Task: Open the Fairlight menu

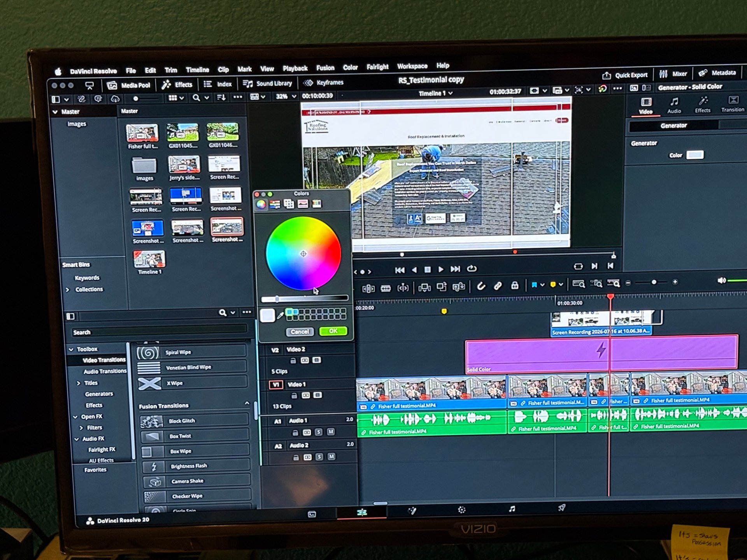Action: click(377, 67)
